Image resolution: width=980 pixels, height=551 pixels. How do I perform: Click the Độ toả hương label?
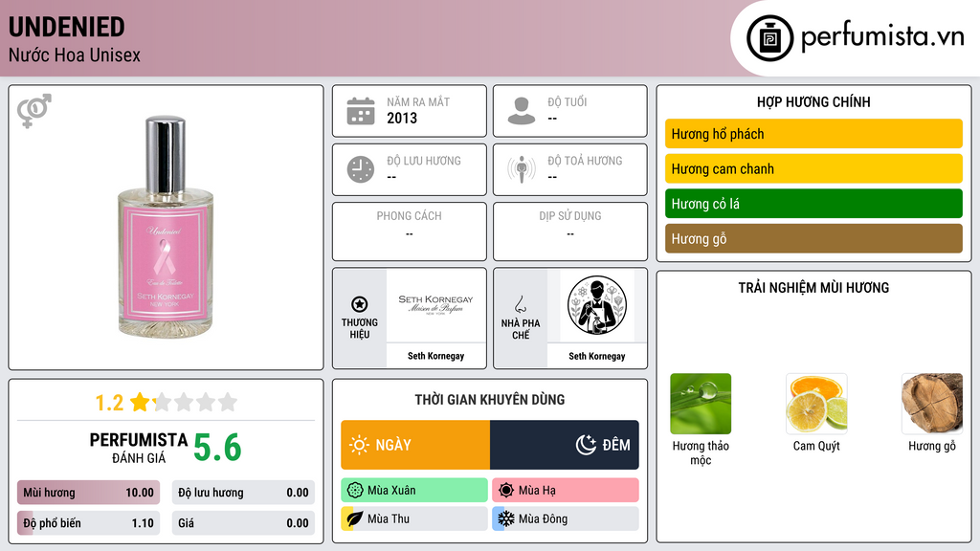click(585, 161)
